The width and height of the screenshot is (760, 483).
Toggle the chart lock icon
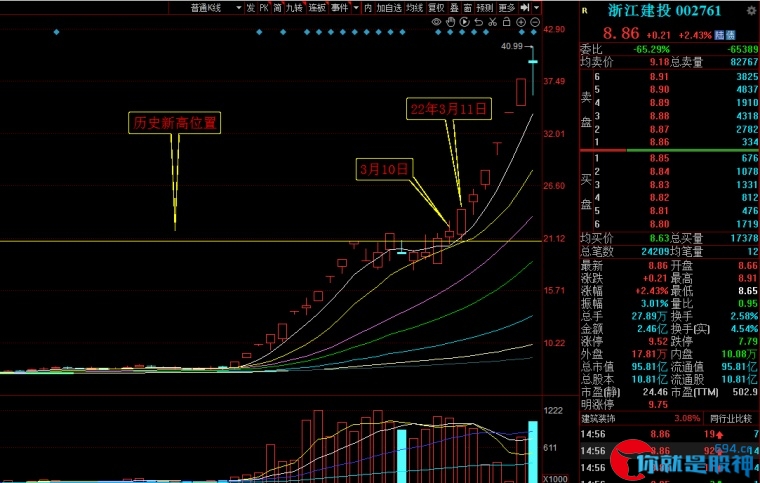pos(507,22)
